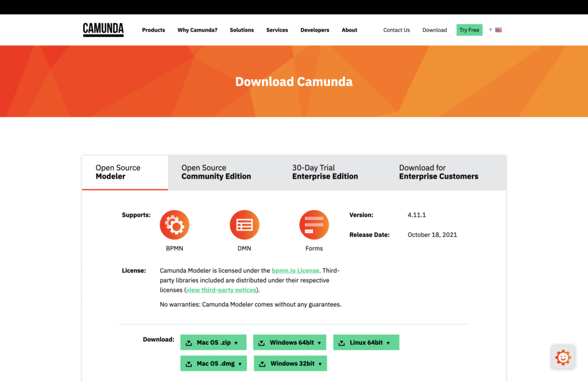Open the Services menu

pyautogui.click(x=277, y=30)
